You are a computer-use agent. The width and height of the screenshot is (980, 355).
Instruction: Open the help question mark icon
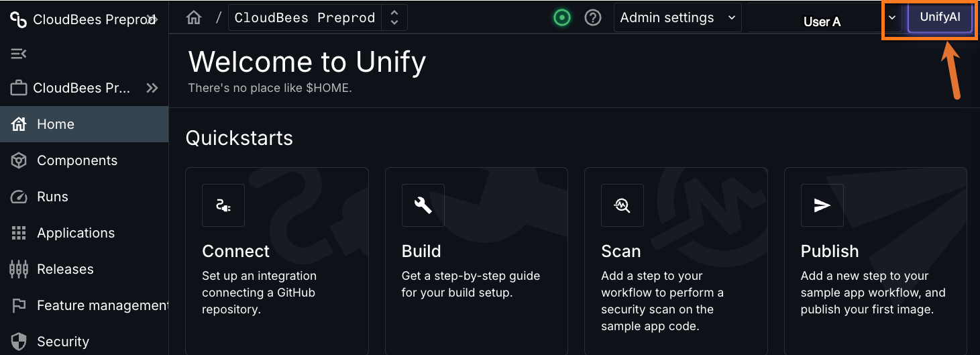[593, 17]
